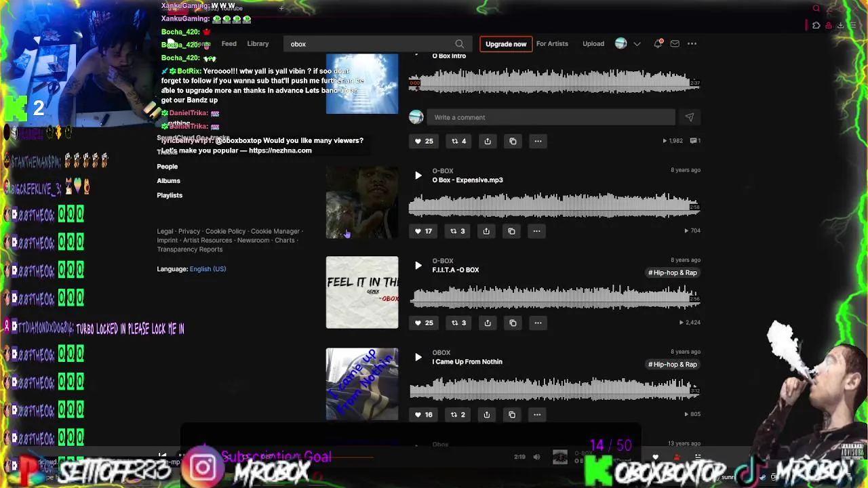Copy link for F.I.I.T.A -O BOX

pyautogui.click(x=513, y=323)
